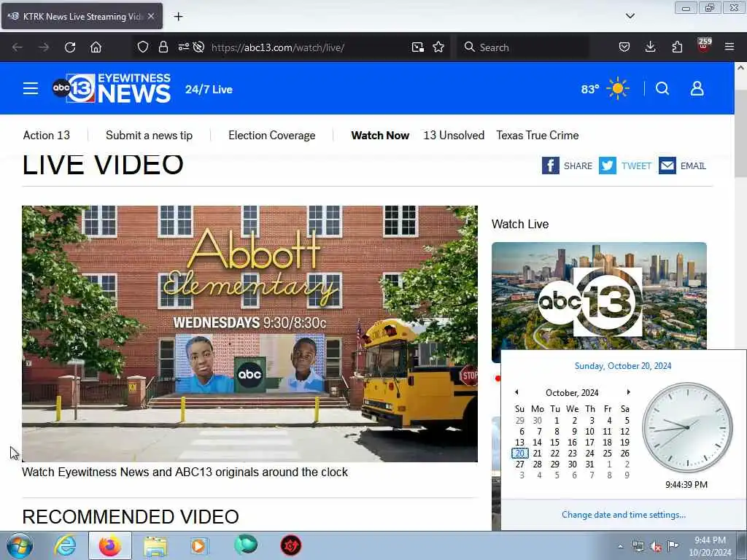This screenshot has height=560, width=747.
Task: Open the user account profile icon
Action: tap(697, 88)
